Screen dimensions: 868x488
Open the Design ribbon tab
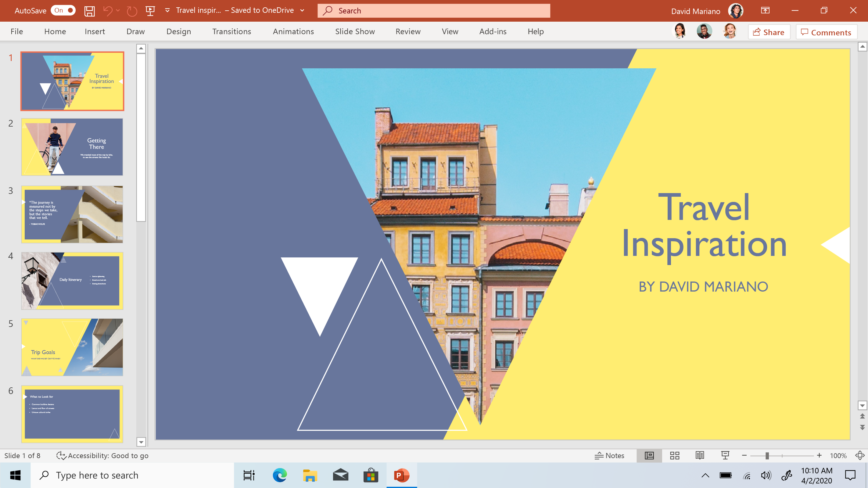179,31
